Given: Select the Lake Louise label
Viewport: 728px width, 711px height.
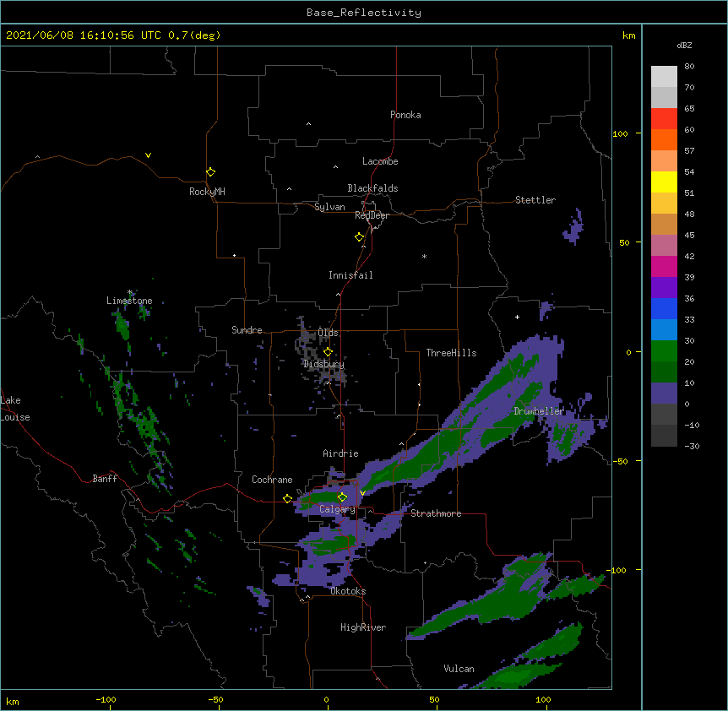Looking at the screenshot, I should pyautogui.click(x=15, y=409).
